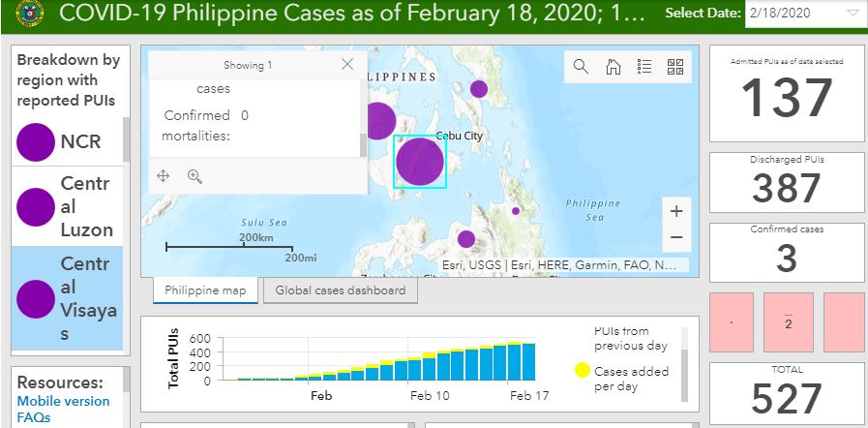Close the feature popup

(x=347, y=65)
